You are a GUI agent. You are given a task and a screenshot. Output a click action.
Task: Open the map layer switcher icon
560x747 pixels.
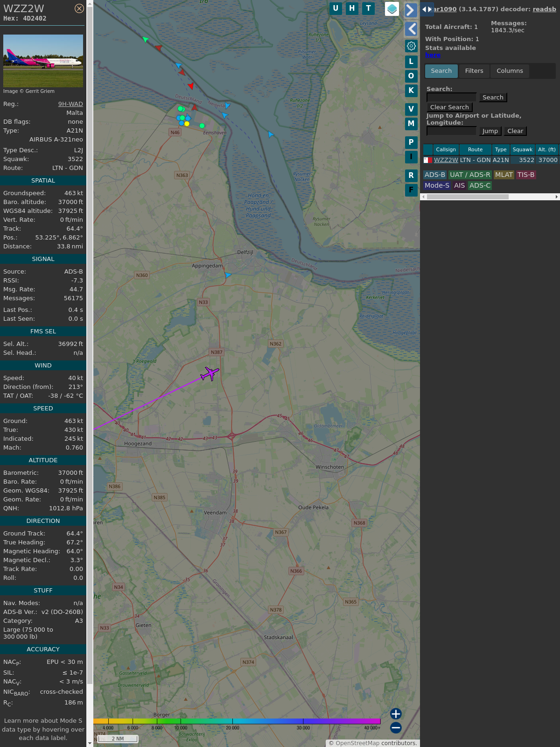pyautogui.click(x=392, y=9)
